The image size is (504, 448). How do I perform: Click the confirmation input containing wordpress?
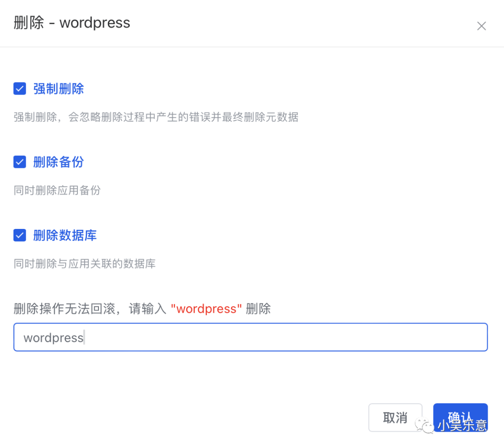coord(251,337)
